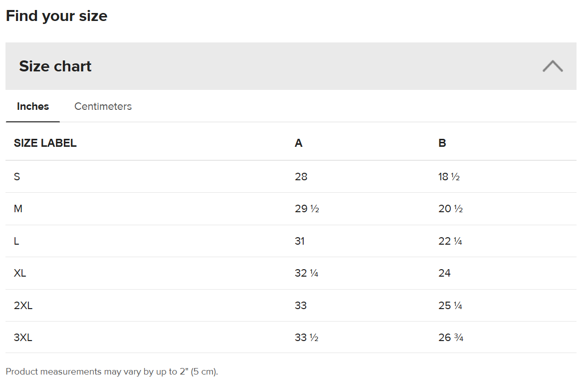
Task: Select the M size row label
Action: pyautogui.click(x=18, y=208)
